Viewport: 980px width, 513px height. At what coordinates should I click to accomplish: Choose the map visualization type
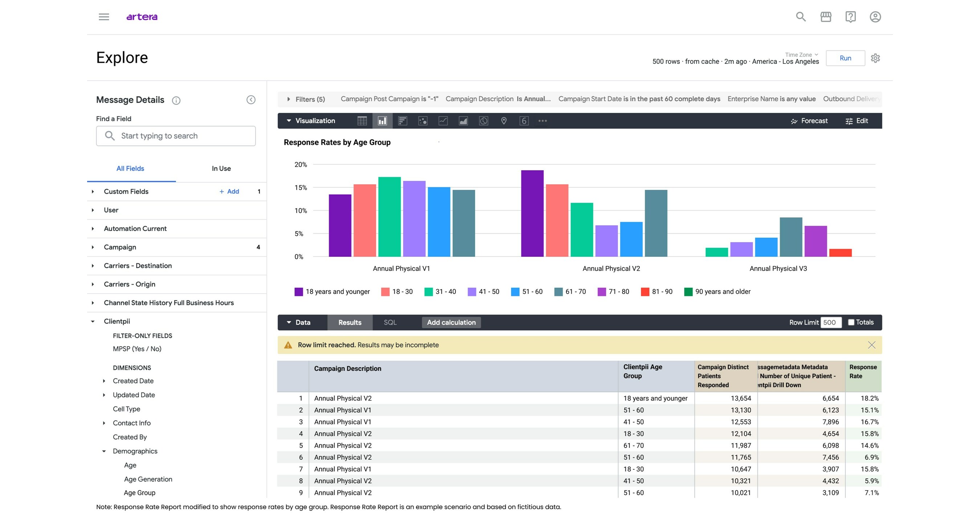click(x=504, y=121)
